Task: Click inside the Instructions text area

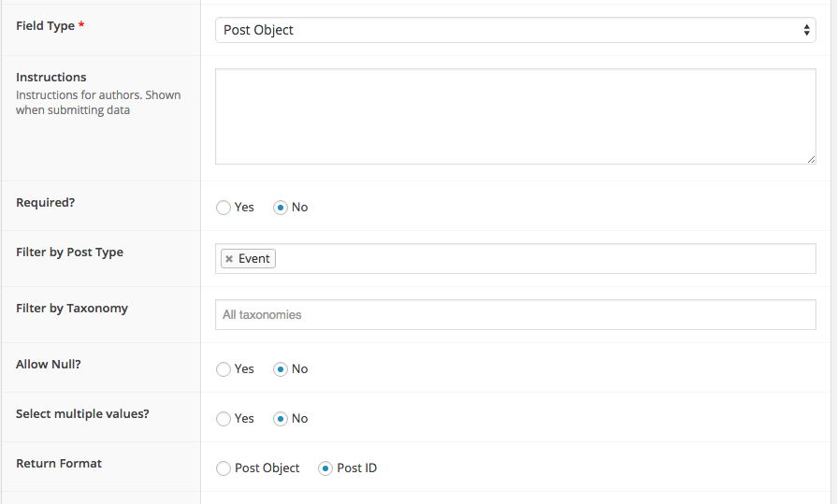Action: coord(514,116)
